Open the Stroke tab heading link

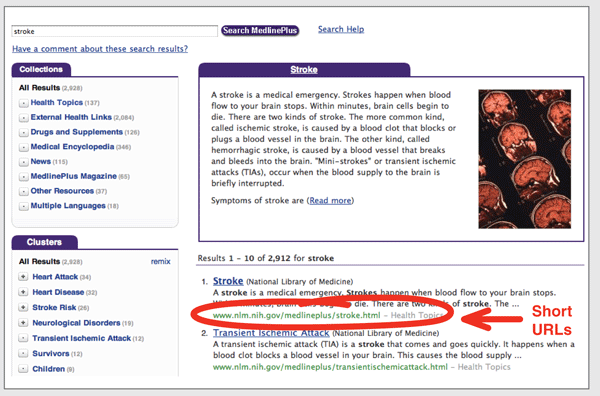pyautogui.click(x=304, y=70)
